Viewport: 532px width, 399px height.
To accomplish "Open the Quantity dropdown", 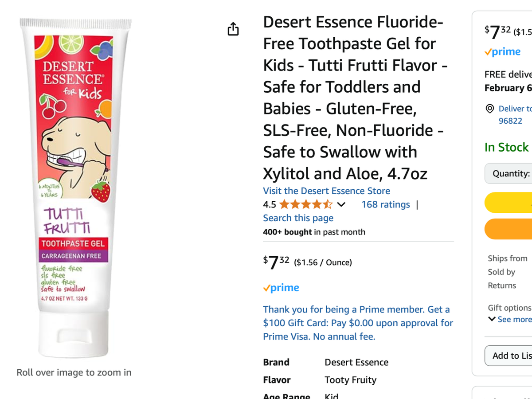I will (510, 173).
